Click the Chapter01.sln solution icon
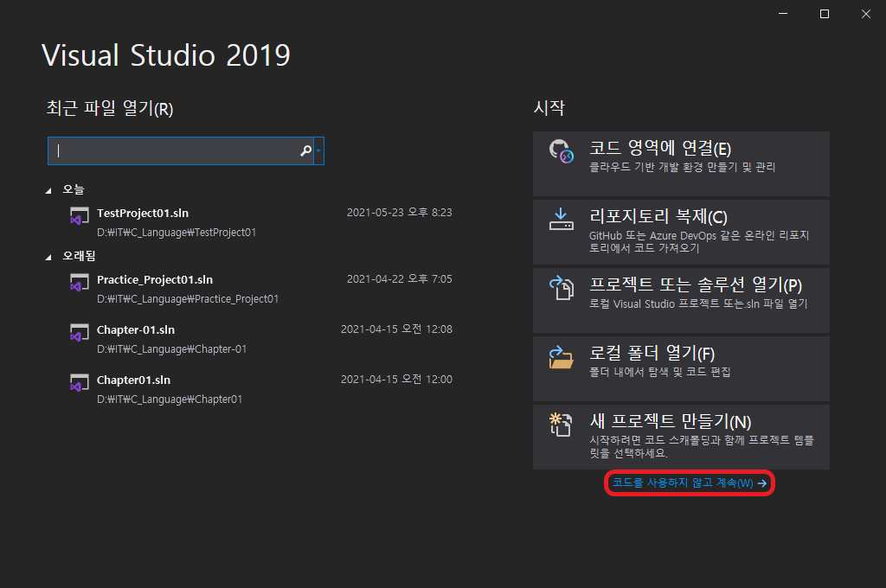This screenshot has width=886, height=588. (x=79, y=383)
